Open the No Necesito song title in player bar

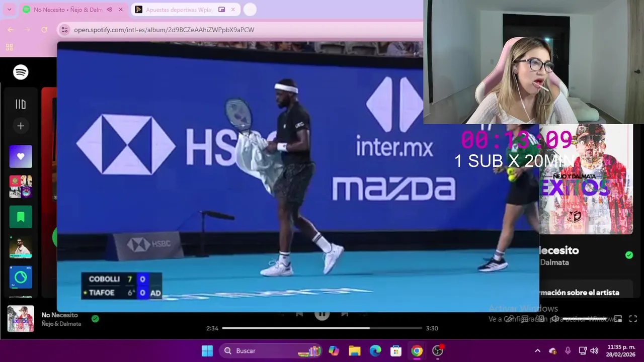(59, 315)
